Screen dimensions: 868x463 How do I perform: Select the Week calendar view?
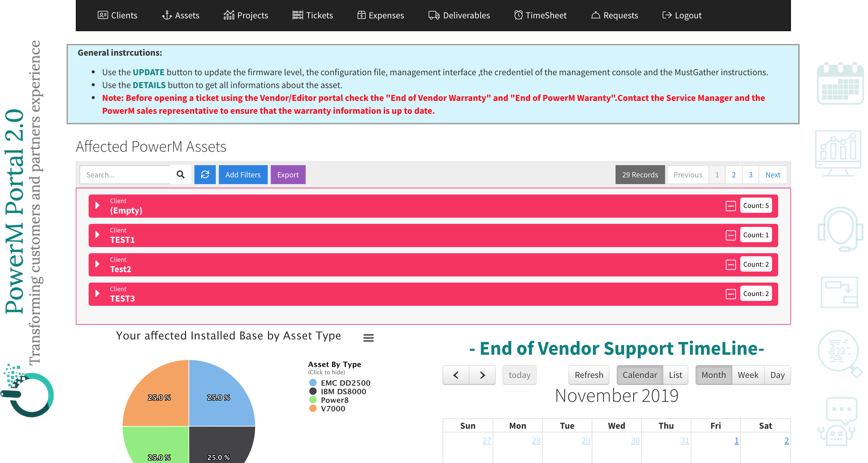pos(748,375)
